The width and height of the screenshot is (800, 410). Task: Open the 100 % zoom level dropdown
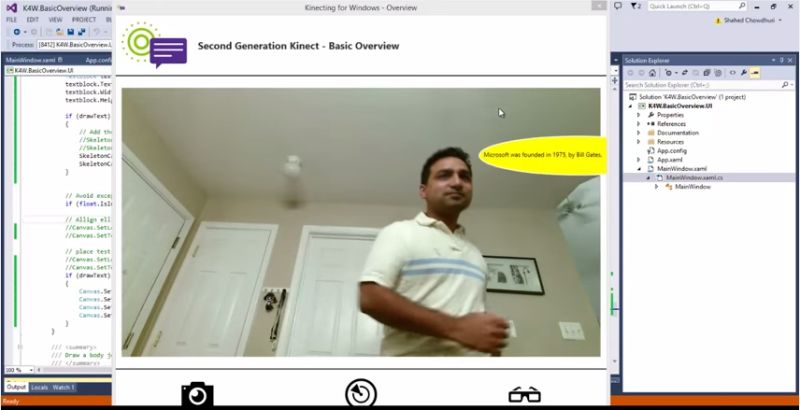[x=19, y=370]
